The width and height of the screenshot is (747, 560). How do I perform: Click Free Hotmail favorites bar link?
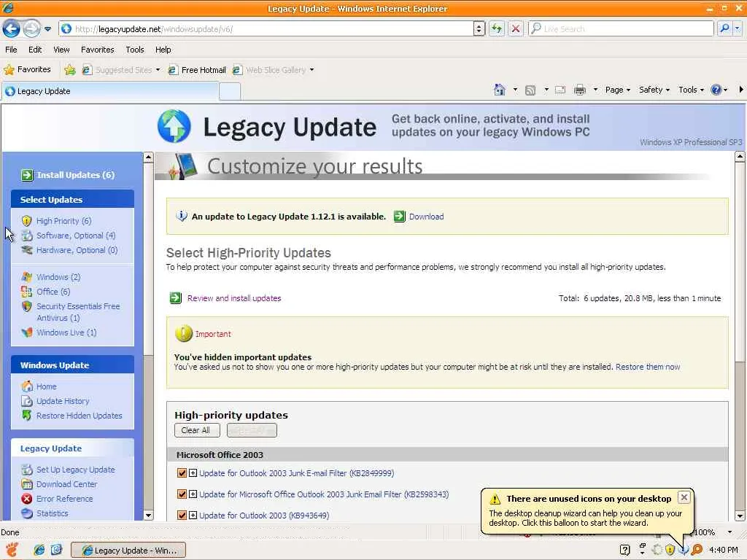click(x=197, y=70)
